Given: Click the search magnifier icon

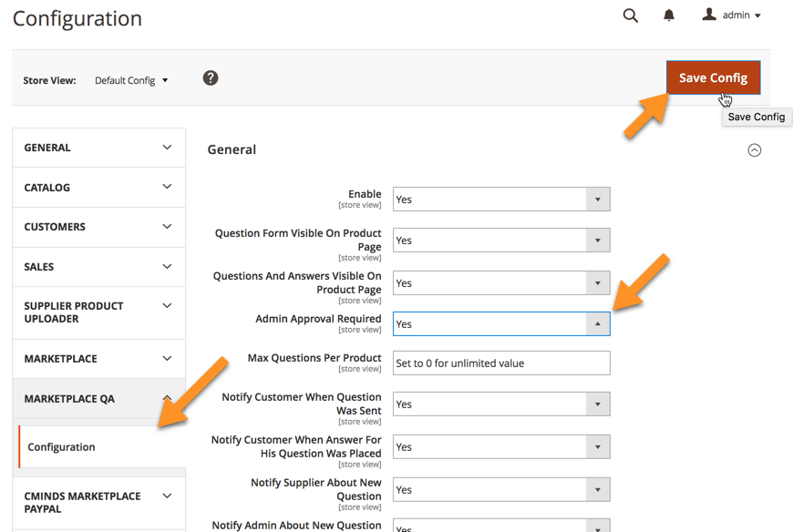Looking at the screenshot, I should [630, 15].
